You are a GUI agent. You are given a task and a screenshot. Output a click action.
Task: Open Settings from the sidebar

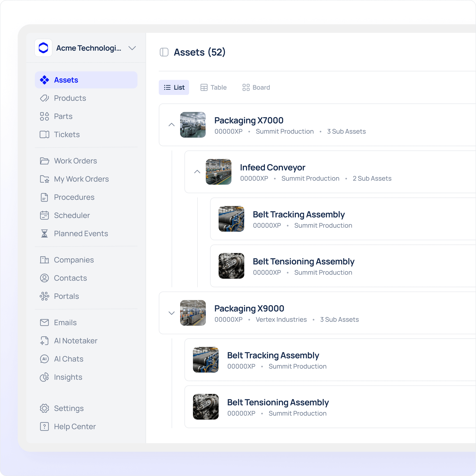69,408
